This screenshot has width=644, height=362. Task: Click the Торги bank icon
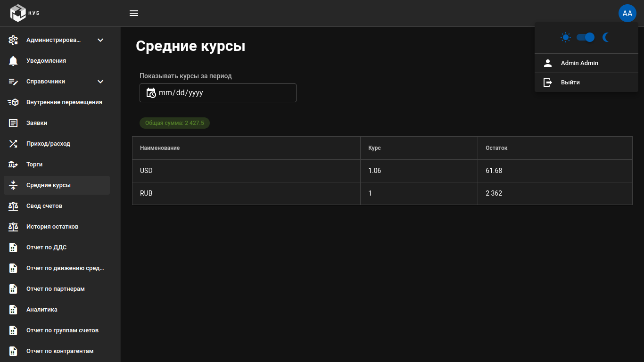[13, 165]
